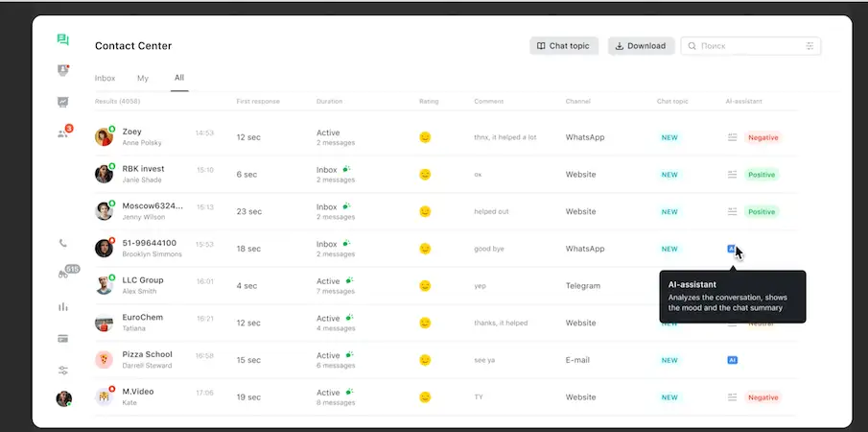Click the NEW badge in Zoey row
Screen dimensions: 868x432
pyautogui.click(x=669, y=137)
